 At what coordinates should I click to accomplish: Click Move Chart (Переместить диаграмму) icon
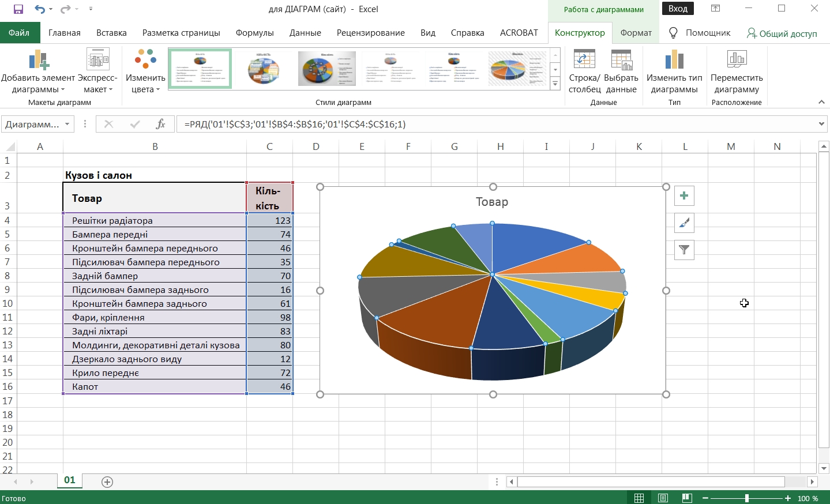(737, 60)
